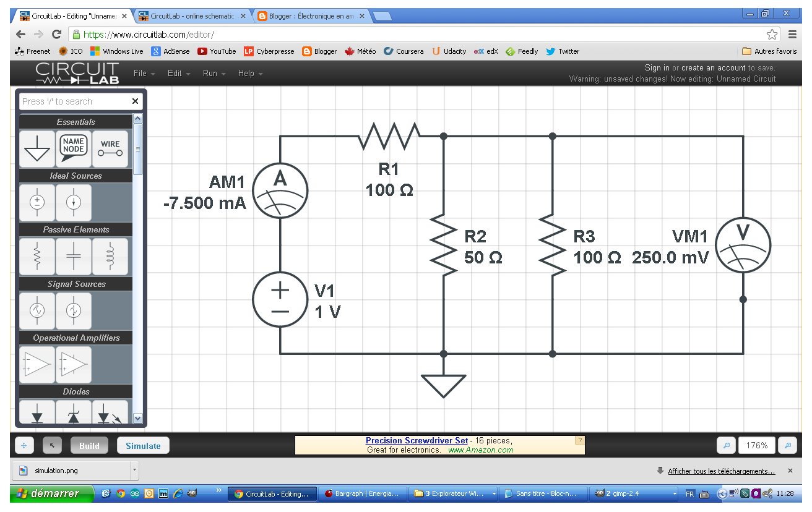Screen dimensions: 812x512
Task: Click the component palette scrollbar thumb
Action: point(138,148)
